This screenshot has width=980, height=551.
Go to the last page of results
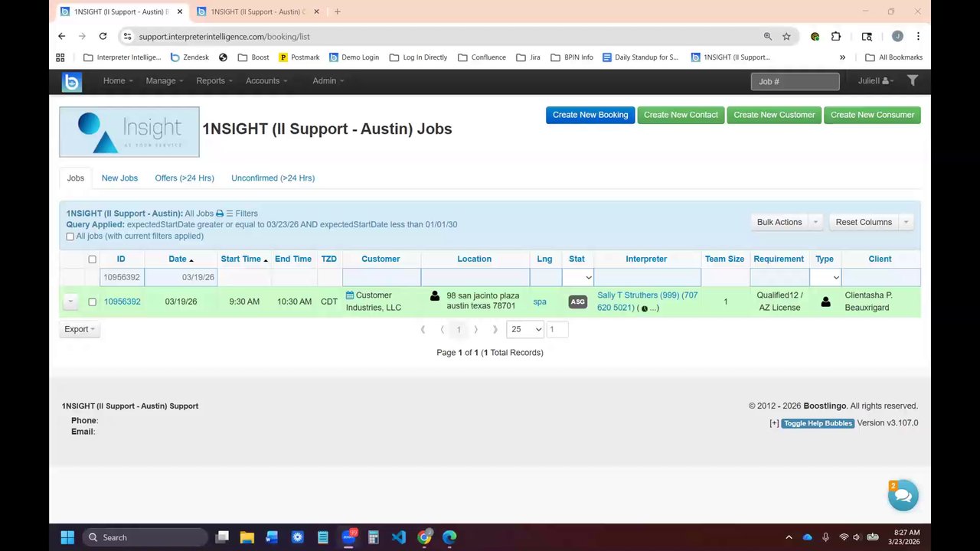coord(495,329)
